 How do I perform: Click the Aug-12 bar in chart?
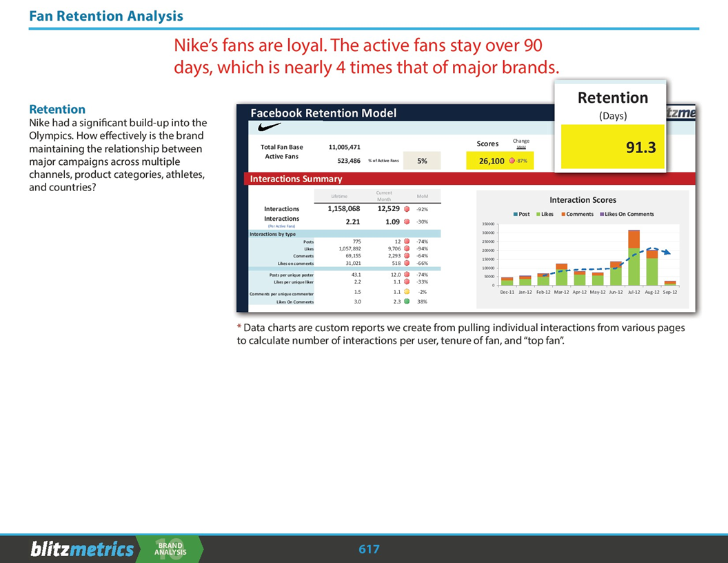coord(652,268)
